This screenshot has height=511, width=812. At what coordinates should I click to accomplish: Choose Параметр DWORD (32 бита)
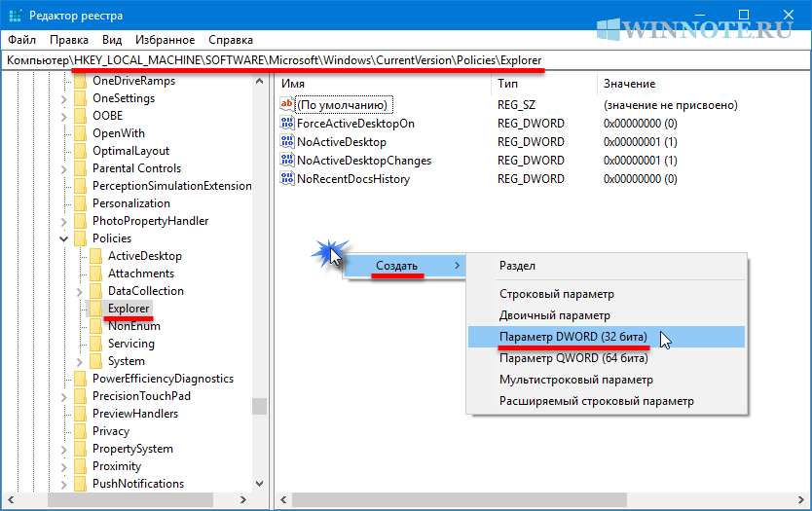pos(607,337)
